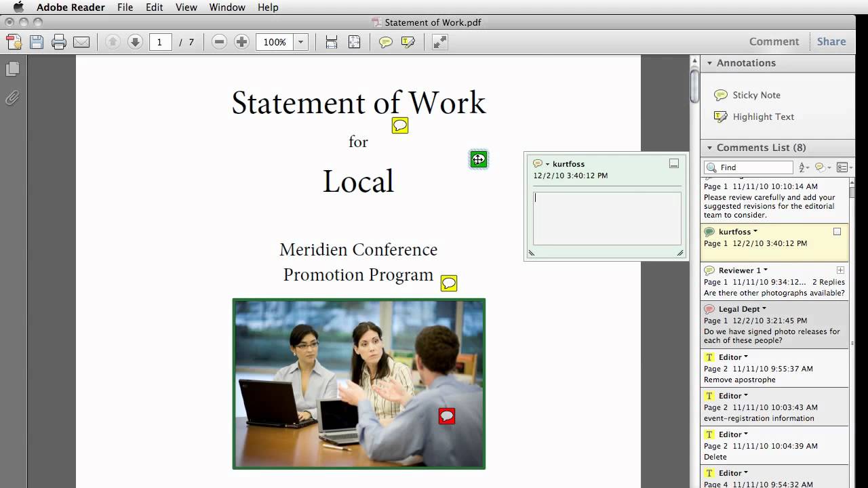Open the File menu
The height and width of the screenshot is (488, 868).
(x=125, y=7)
